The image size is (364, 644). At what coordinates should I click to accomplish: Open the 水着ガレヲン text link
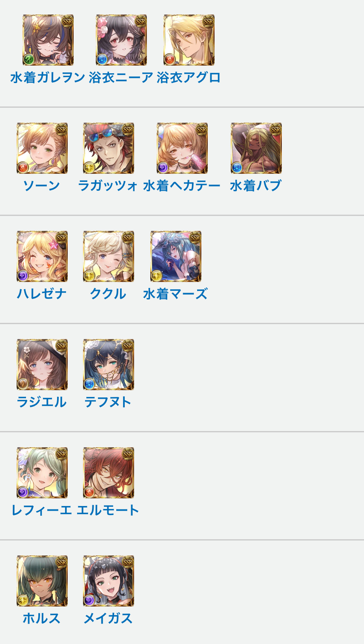(48, 78)
